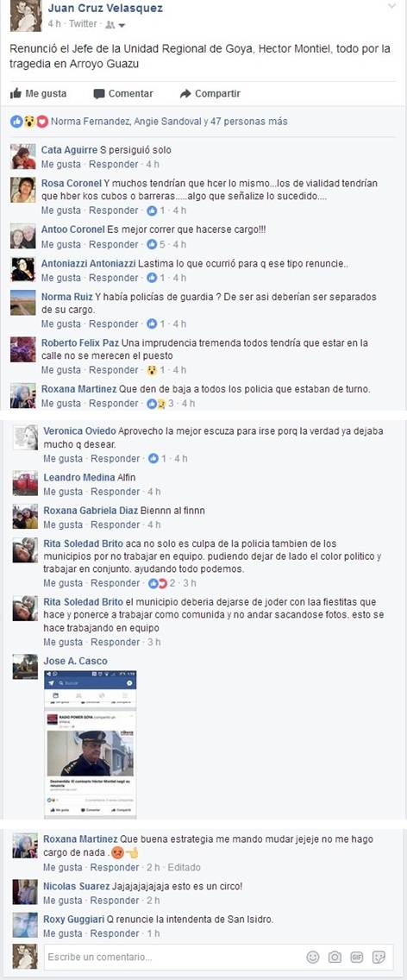
Task: Reply to Roxy Guggiari's comment
Action: pos(115,933)
